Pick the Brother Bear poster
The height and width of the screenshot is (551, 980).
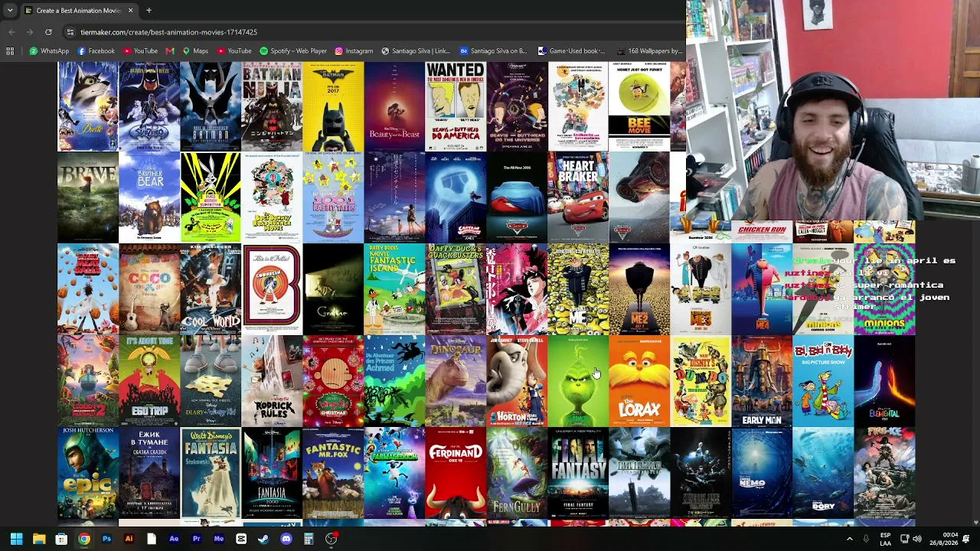[x=149, y=197]
